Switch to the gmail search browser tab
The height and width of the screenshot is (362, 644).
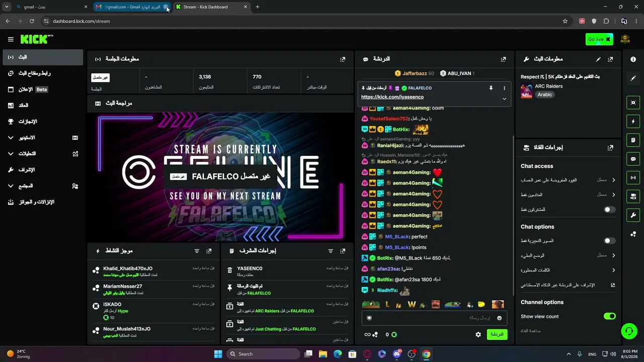50,7
